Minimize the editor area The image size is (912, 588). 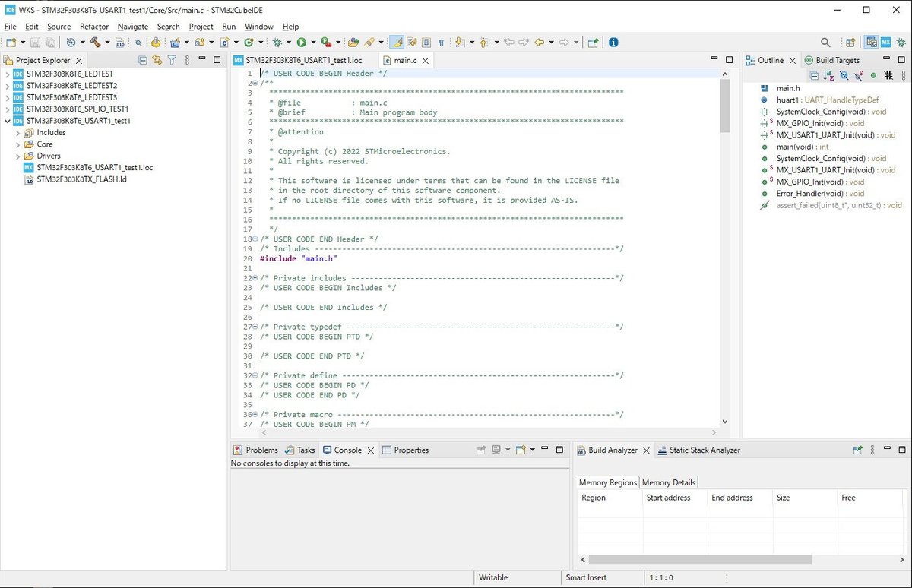tap(714, 58)
